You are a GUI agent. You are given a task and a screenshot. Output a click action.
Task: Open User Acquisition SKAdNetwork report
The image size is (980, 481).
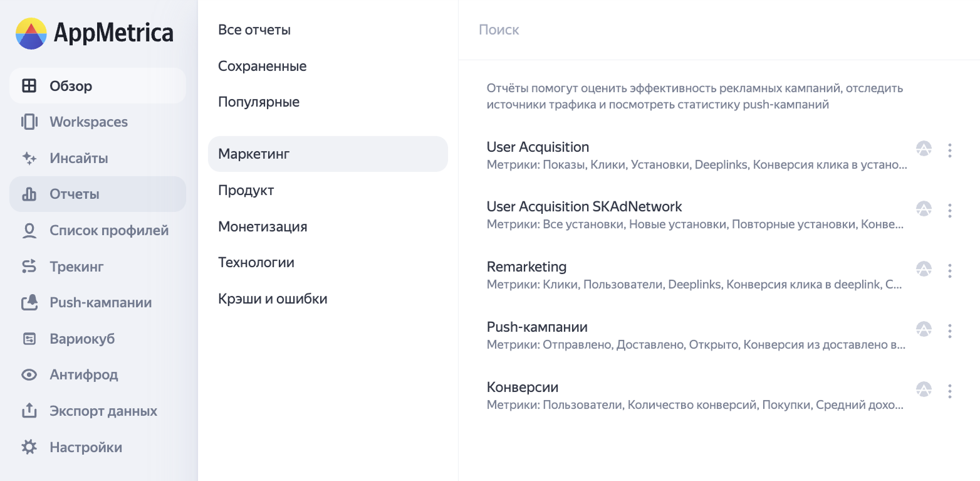[584, 206]
